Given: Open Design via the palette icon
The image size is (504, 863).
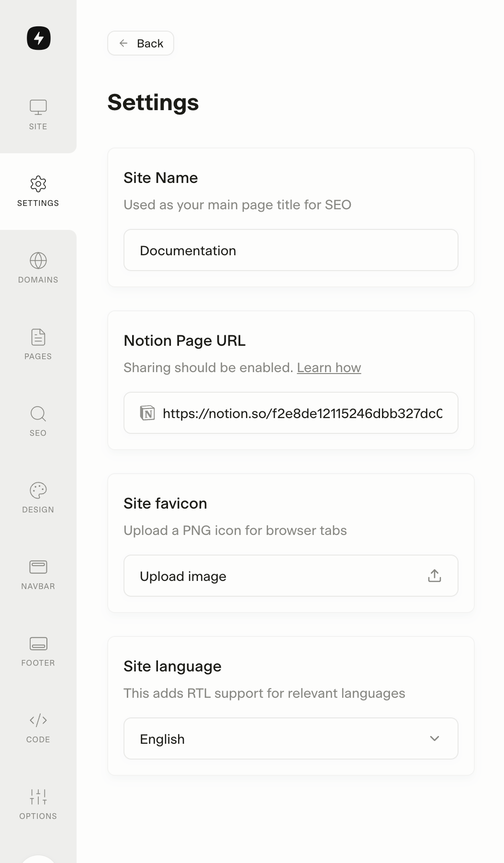Looking at the screenshot, I should tap(38, 490).
